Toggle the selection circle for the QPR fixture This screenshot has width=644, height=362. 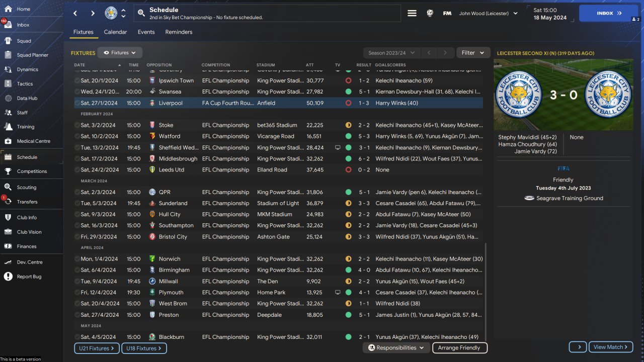[77, 192]
